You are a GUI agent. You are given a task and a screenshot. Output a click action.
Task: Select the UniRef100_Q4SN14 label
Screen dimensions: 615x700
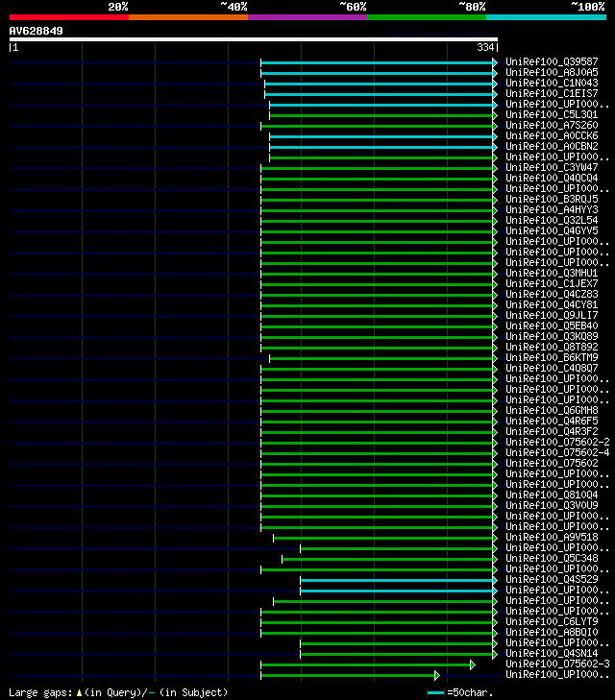552,654
